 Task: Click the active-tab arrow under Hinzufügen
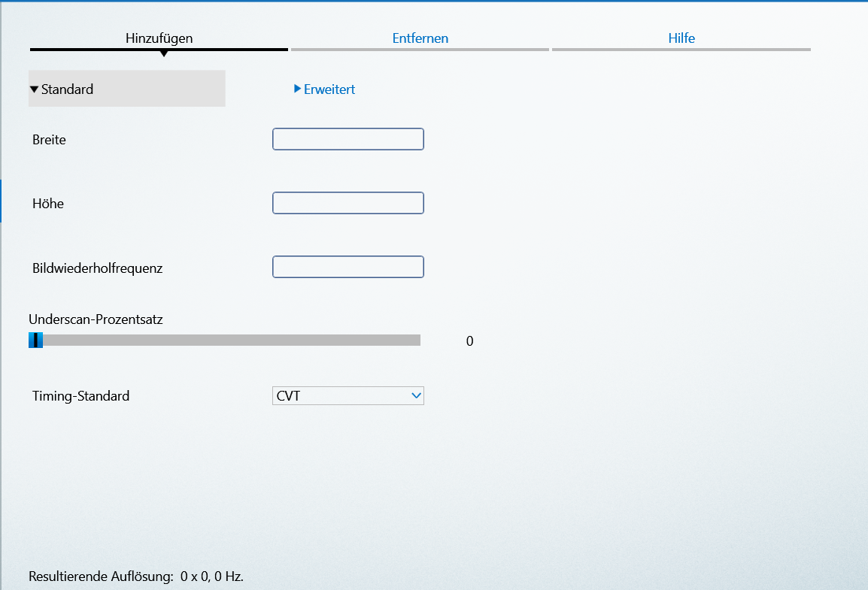tap(163, 53)
